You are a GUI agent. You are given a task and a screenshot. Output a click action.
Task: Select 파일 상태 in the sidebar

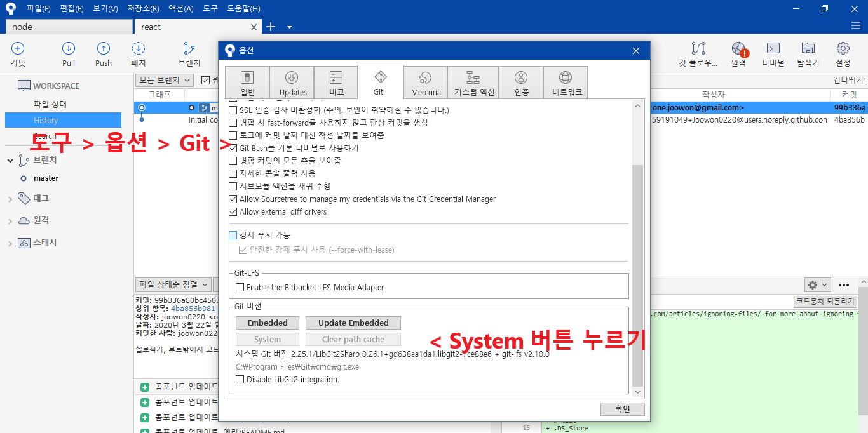click(50, 104)
